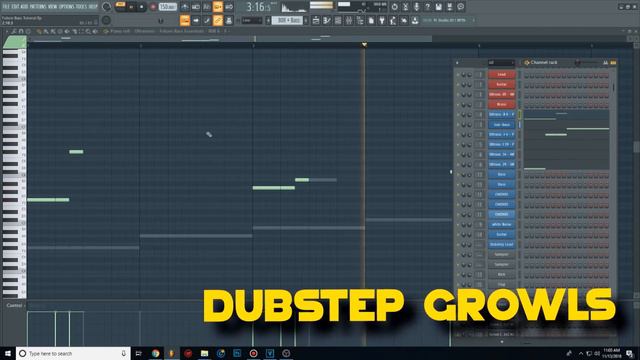Select the magnifier Zoom tool in piano roll
The height and width of the screenshot is (360, 640).
(88, 31)
